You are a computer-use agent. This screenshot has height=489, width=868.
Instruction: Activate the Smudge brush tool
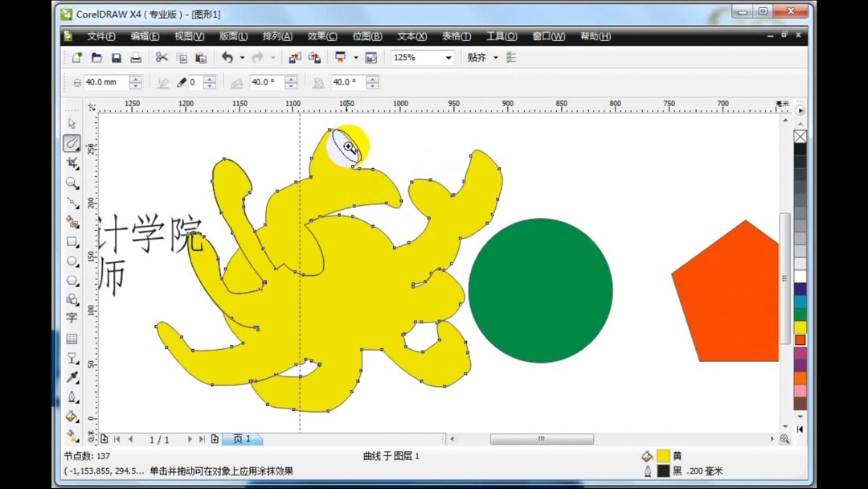click(x=72, y=143)
